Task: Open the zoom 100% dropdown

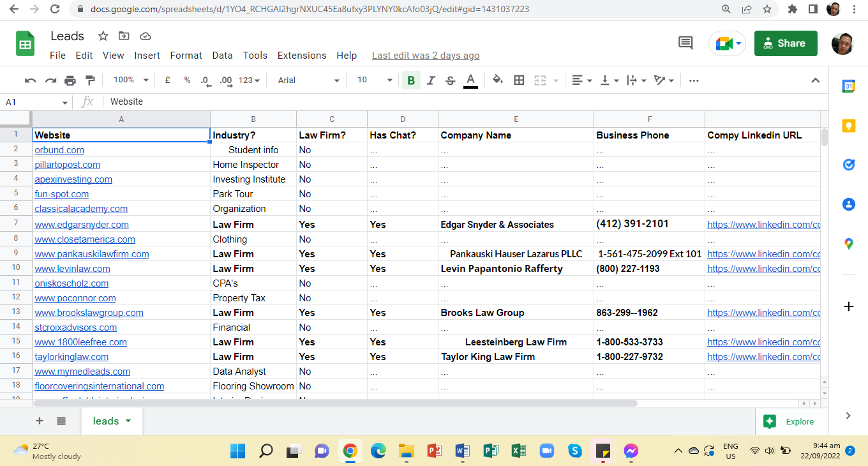Action: tap(131, 80)
